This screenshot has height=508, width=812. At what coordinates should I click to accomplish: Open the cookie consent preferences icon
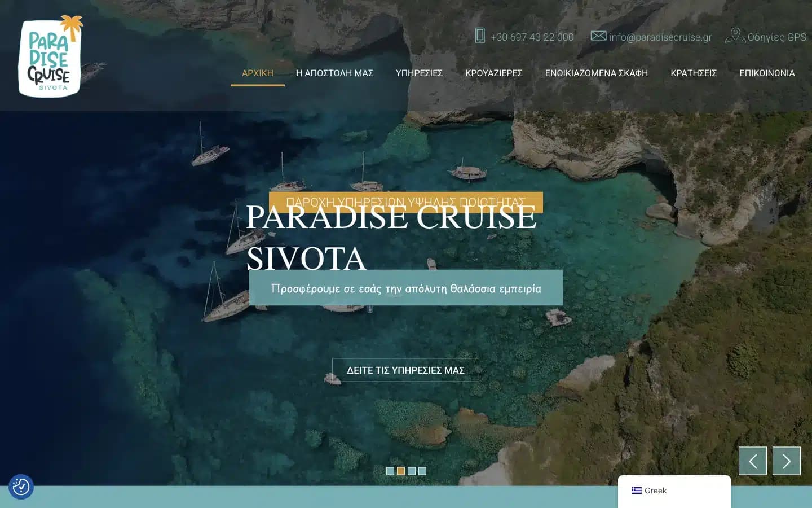pos(21,487)
